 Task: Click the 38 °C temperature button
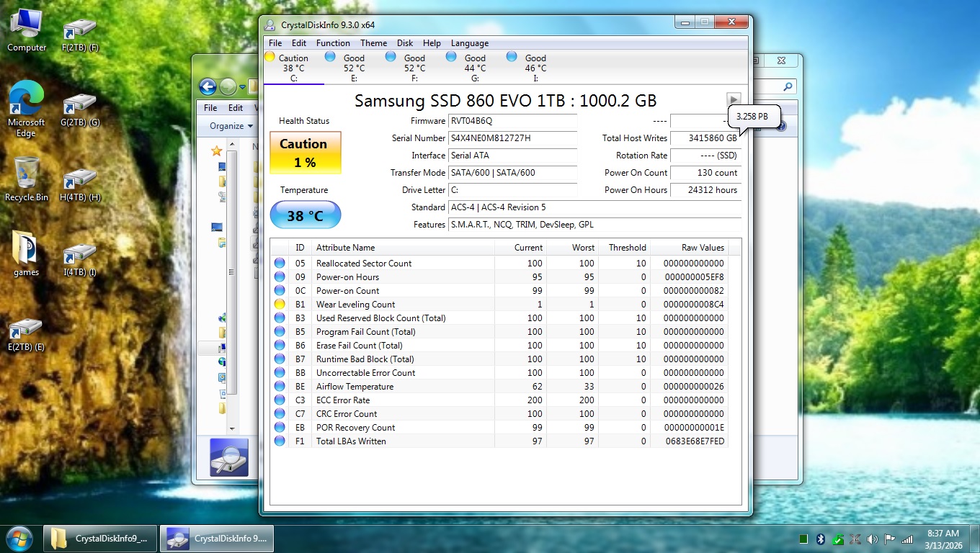click(305, 215)
